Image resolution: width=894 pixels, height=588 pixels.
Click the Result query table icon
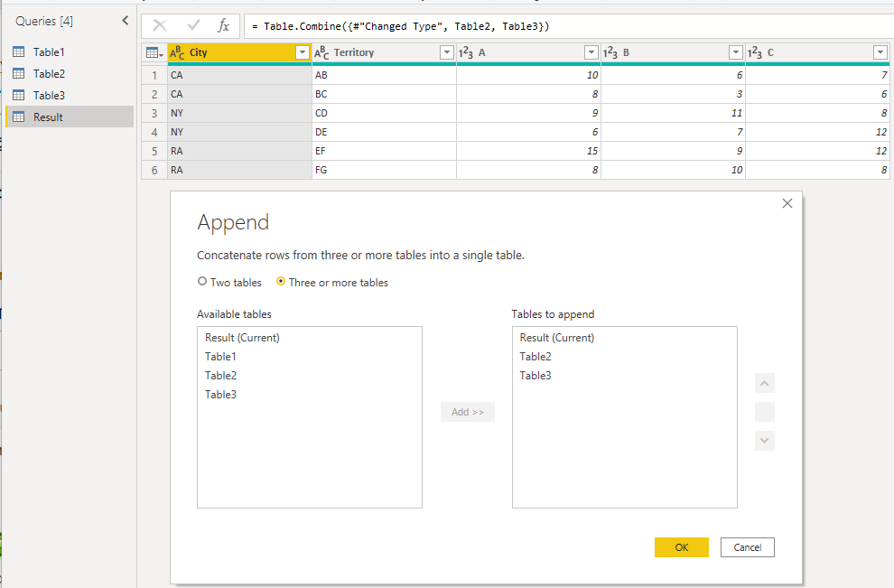point(19,117)
